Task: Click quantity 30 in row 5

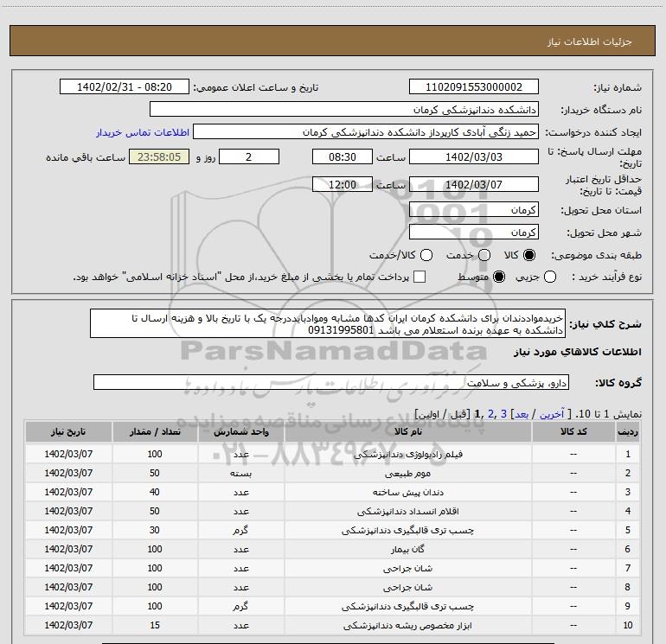Action: (155, 530)
